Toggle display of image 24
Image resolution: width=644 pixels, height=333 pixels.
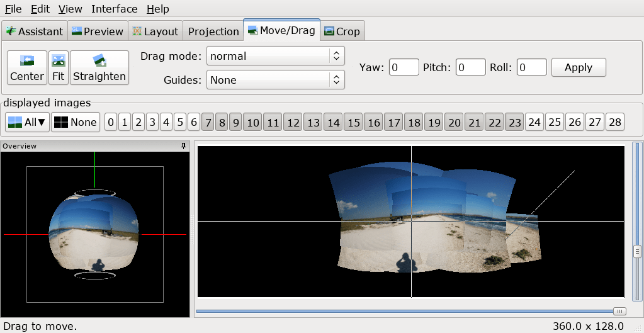pyautogui.click(x=534, y=122)
